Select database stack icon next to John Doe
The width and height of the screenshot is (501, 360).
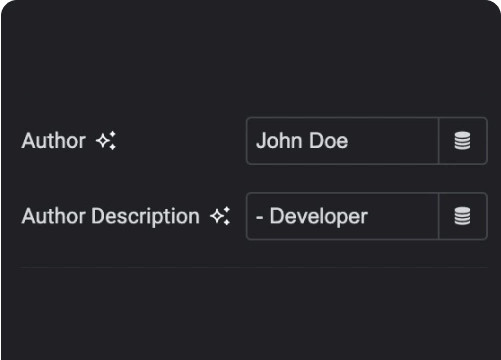click(463, 141)
